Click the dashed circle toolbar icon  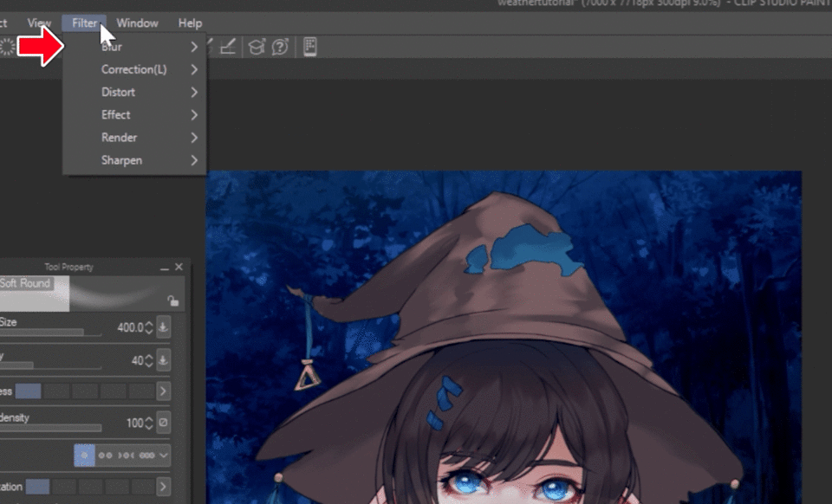tap(7, 47)
